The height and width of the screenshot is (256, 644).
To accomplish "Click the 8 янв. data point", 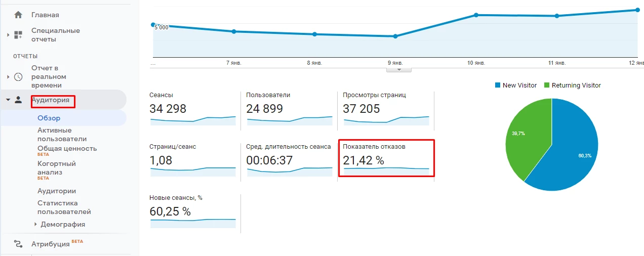I will 314,34.
